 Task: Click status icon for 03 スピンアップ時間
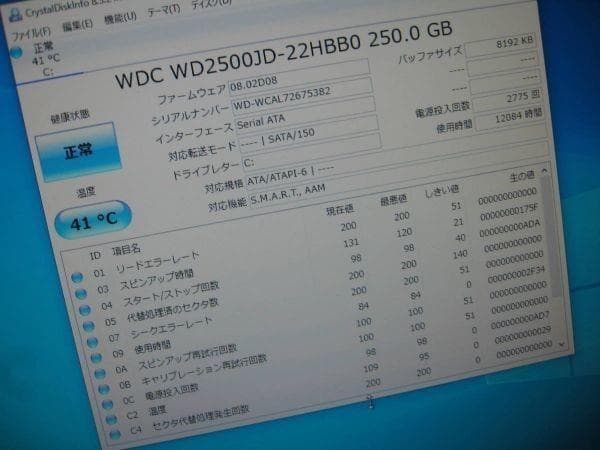[x=81, y=293]
